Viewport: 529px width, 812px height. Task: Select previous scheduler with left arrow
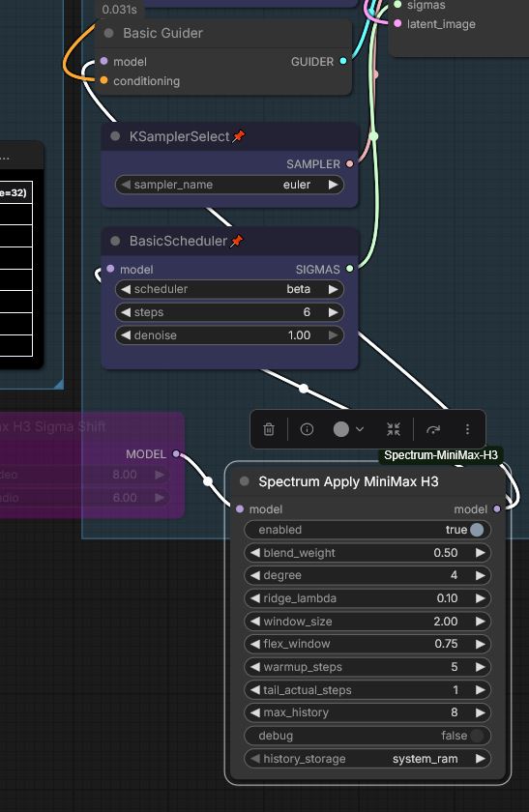coord(125,289)
